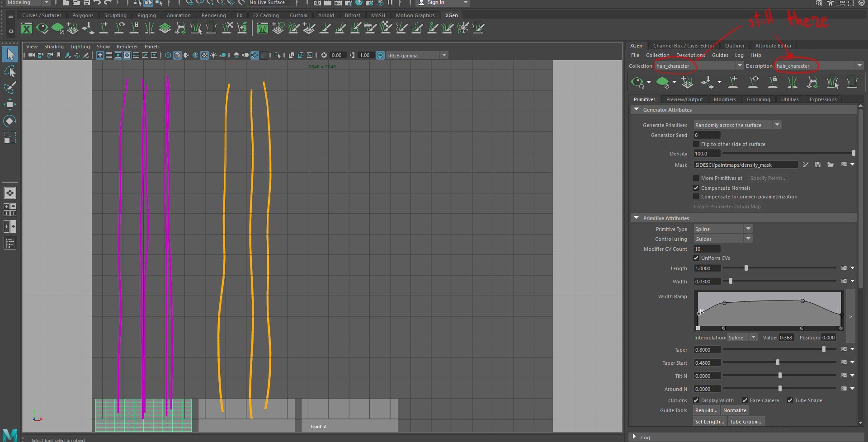Click the Mask expression text field
This screenshot has height=442, width=868.
tap(746, 165)
